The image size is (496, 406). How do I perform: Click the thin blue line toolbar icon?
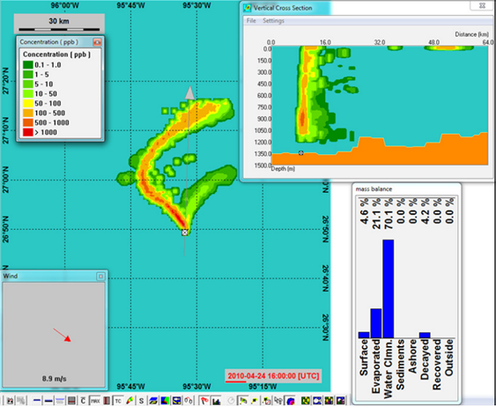click(37, 401)
